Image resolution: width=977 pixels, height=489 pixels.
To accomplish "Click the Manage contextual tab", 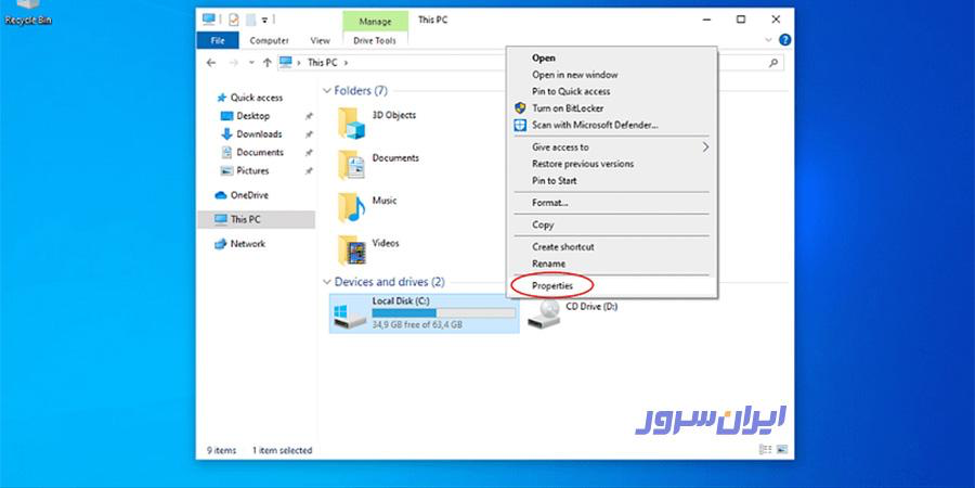I will [376, 22].
